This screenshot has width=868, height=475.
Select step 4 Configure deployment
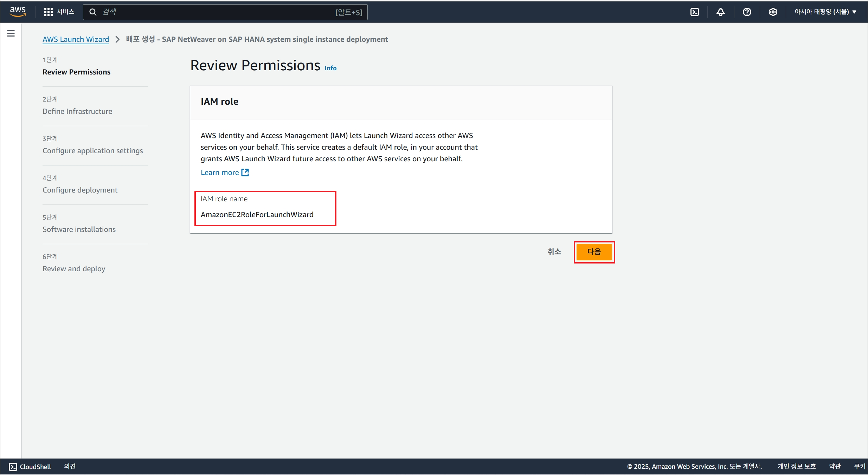pos(80,190)
